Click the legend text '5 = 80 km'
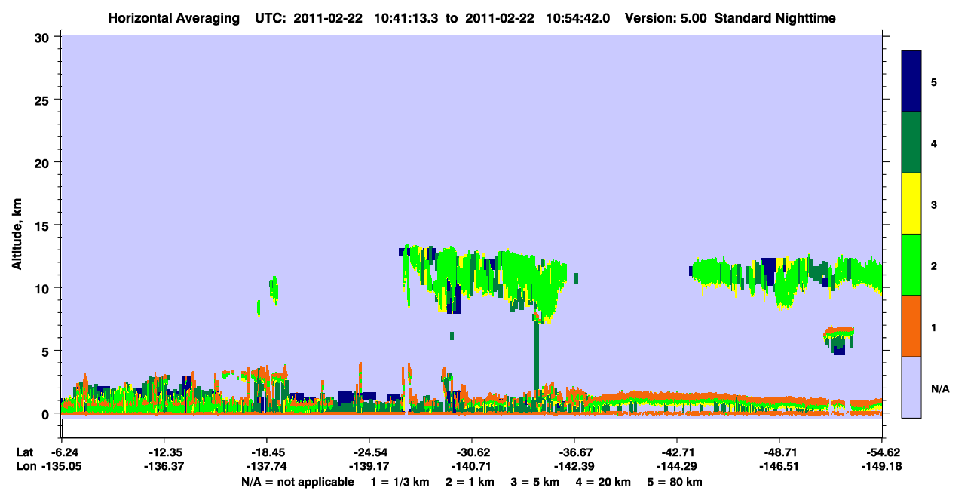 (x=675, y=482)
